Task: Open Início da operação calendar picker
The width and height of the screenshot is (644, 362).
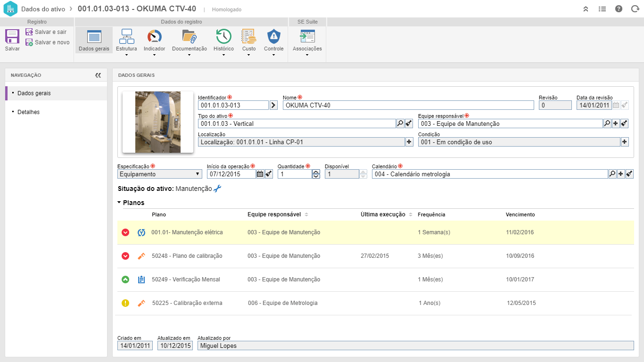Action: click(x=260, y=174)
